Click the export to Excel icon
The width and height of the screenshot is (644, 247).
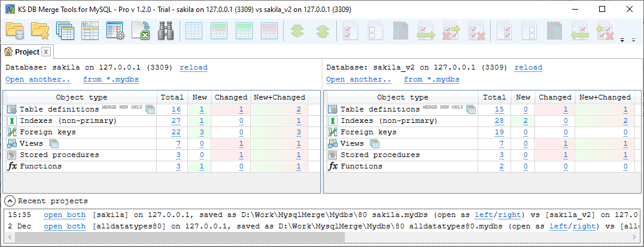tap(141, 31)
